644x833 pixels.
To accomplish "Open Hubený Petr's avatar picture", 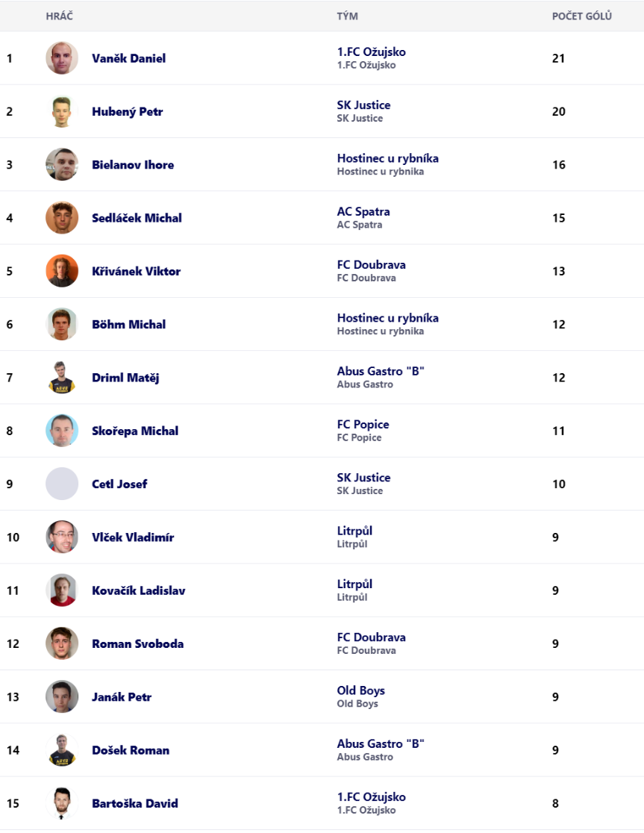I will (62, 112).
